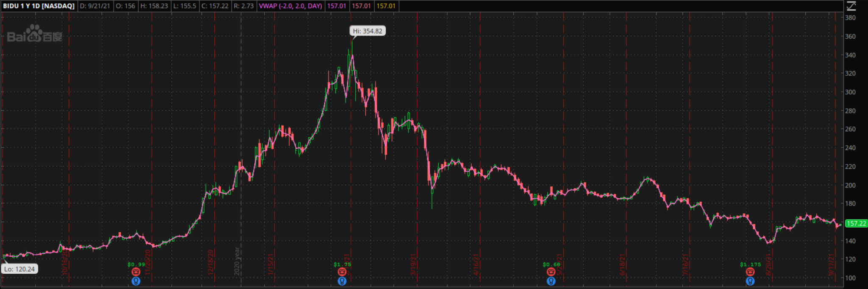Image resolution: width=868 pixels, height=289 pixels.
Task: Click the 9/17/21 expiration date marker
Action: point(832,265)
